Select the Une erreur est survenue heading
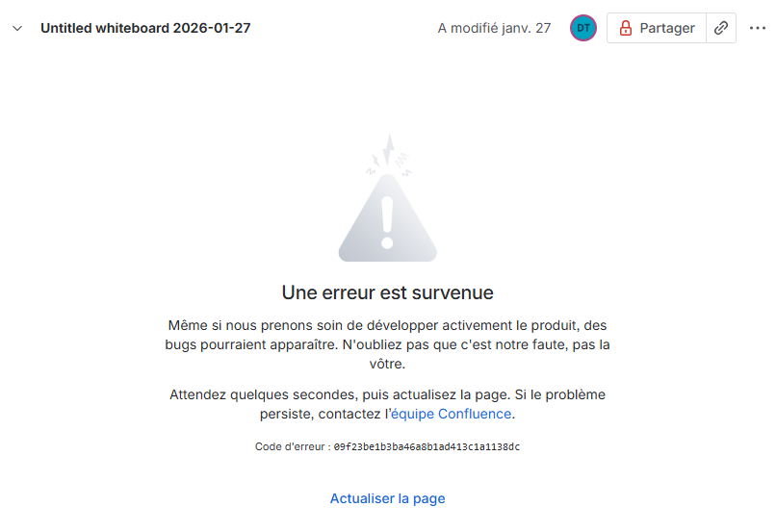The image size is (776, 532). pyautogui.click(x=387, y=292)
